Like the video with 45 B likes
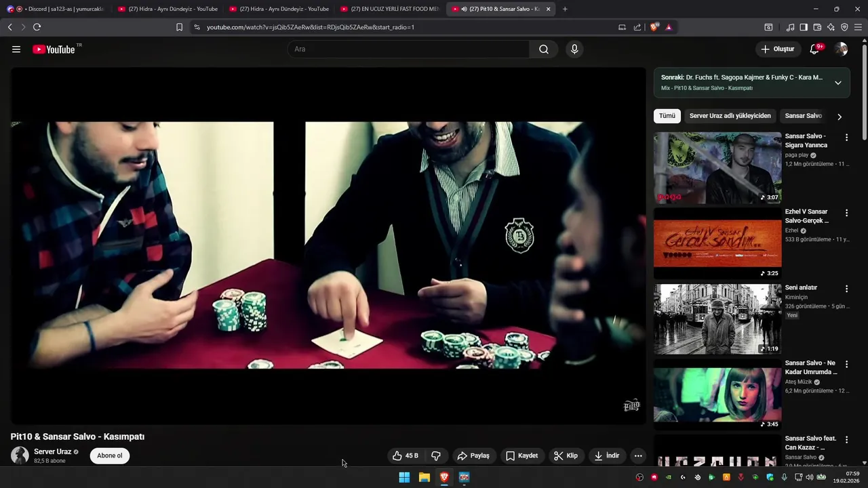 point(406,455)
